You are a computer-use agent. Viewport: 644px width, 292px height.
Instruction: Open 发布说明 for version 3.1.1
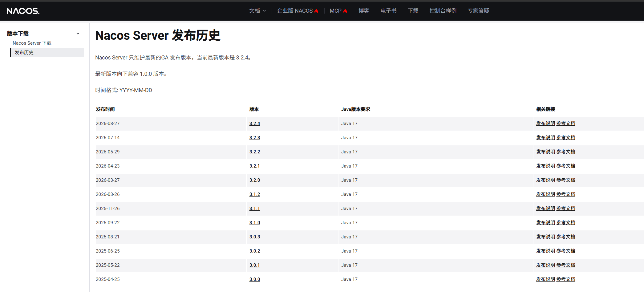[545, 209]
